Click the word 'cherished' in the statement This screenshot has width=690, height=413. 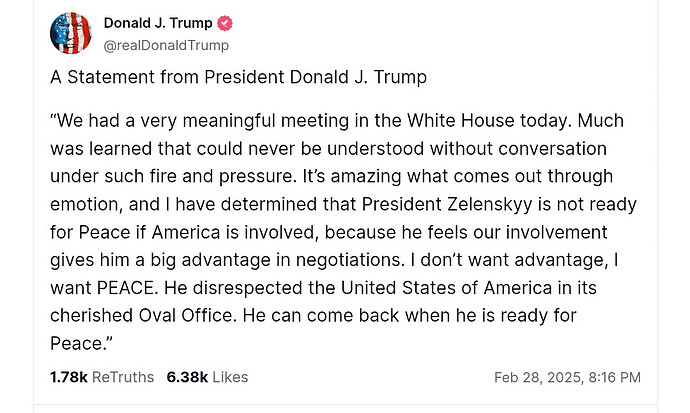92,316
